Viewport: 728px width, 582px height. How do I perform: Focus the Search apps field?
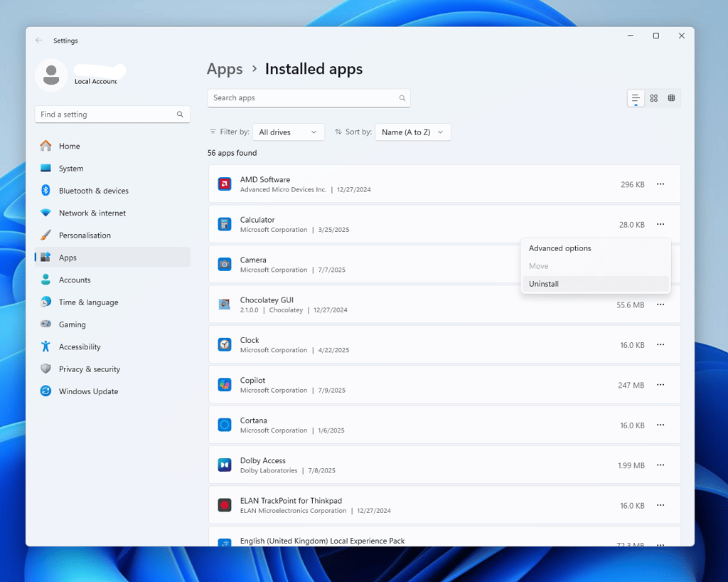(309, 98)
